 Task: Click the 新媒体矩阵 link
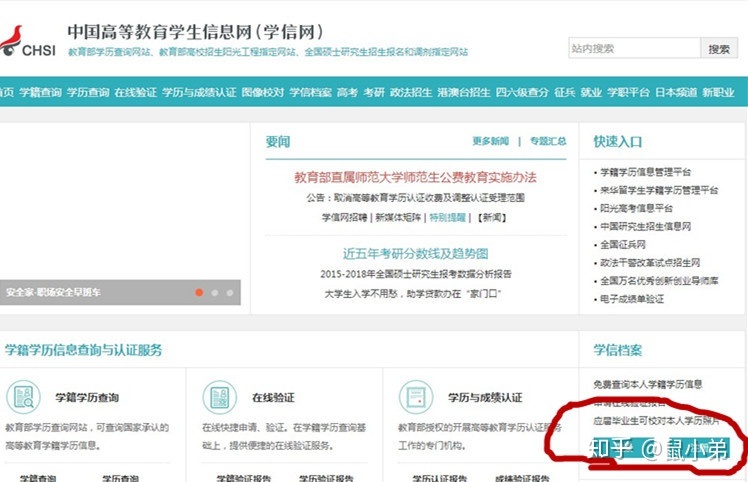pos(398,218)
